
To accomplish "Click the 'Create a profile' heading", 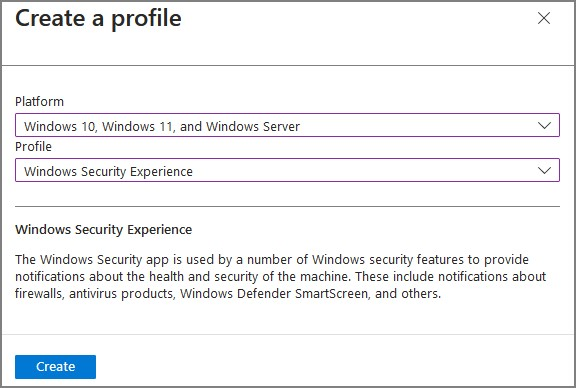I will point(98,18).
